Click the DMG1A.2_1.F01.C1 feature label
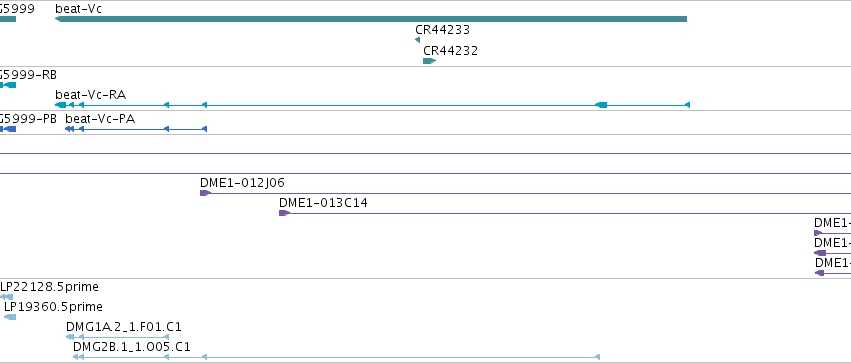Viewport: 851px width, 363px height. (124, 327)
